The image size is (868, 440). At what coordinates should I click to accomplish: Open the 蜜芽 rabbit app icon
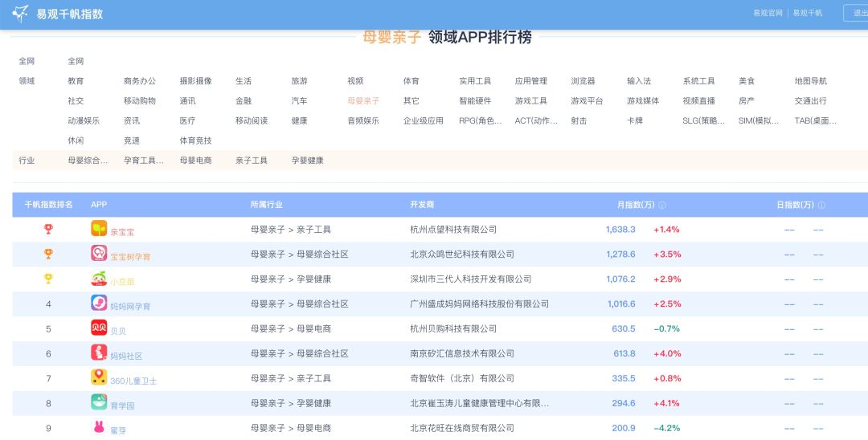[99, 427]
